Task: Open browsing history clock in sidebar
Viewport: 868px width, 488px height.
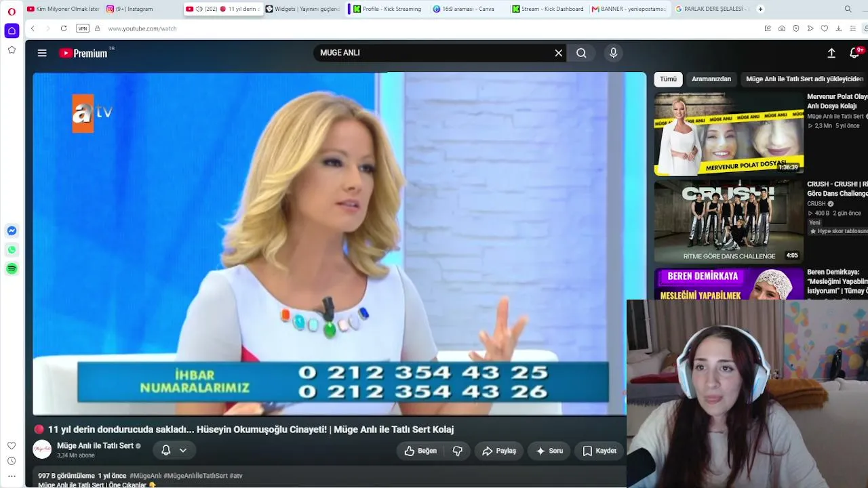Action: (x=12, y=461)
